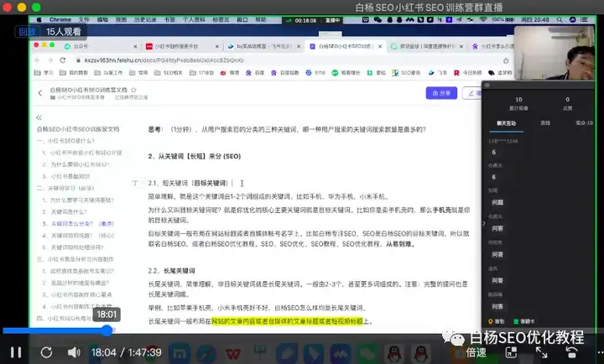Close the 白杨SEO小红书SEO训练 browser tab

coord(380,46)
